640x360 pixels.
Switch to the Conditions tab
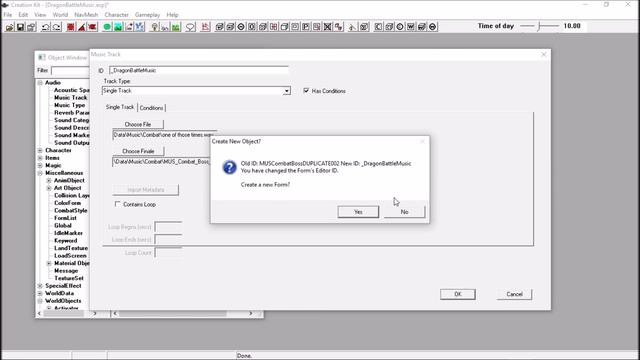click(x=151, y=108)
